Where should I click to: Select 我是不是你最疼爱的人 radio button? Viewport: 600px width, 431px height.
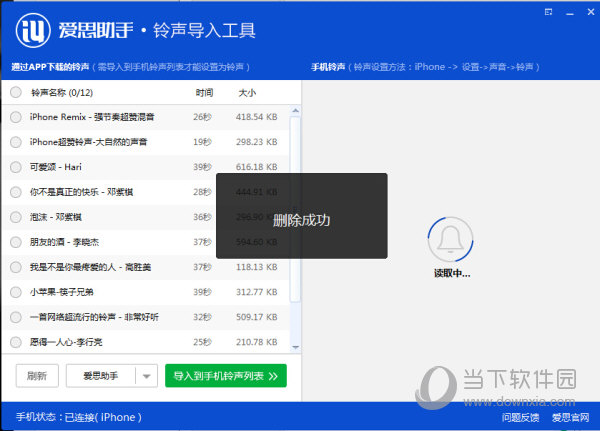(x=16, y=267)
